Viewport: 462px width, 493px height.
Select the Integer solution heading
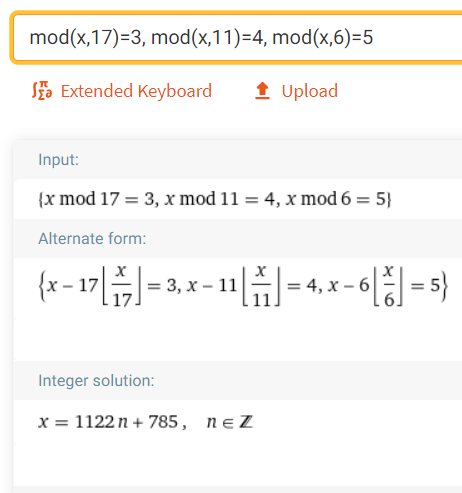click(x=96, y=381)
